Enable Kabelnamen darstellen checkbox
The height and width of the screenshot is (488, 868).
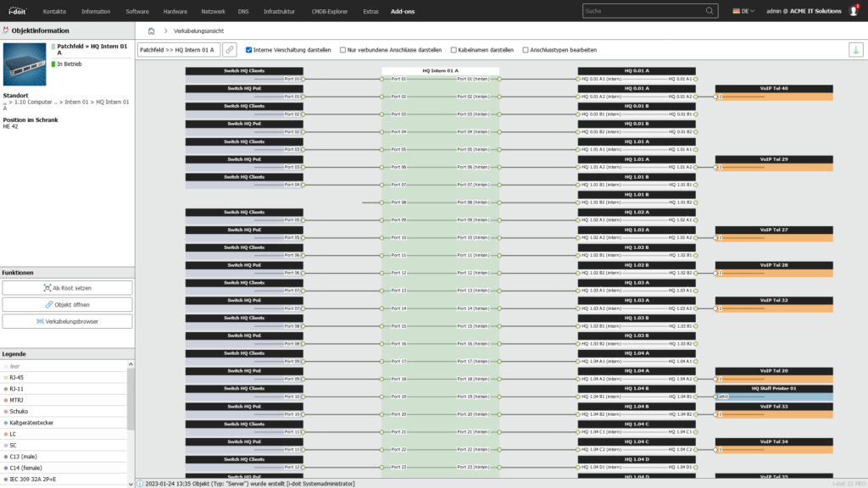453,50
